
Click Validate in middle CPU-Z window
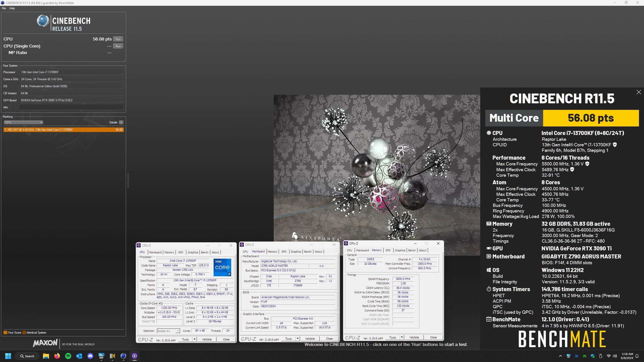point(310,339)
